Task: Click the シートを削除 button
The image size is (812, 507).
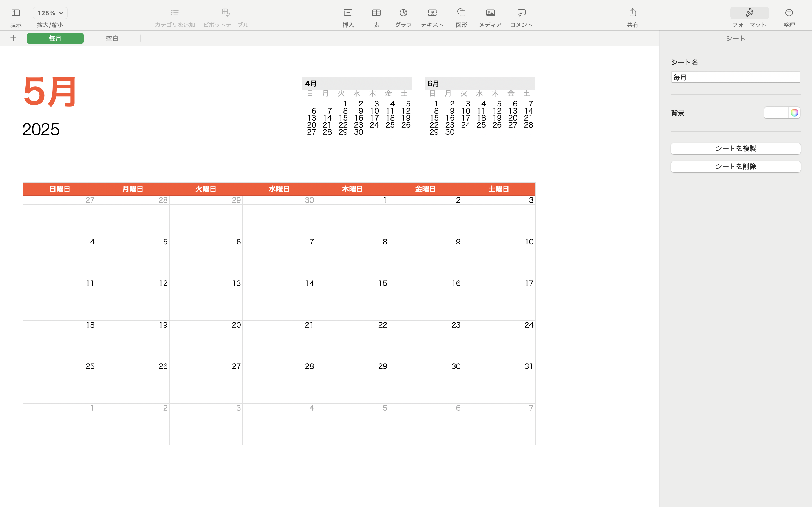Action: [736, 167]
